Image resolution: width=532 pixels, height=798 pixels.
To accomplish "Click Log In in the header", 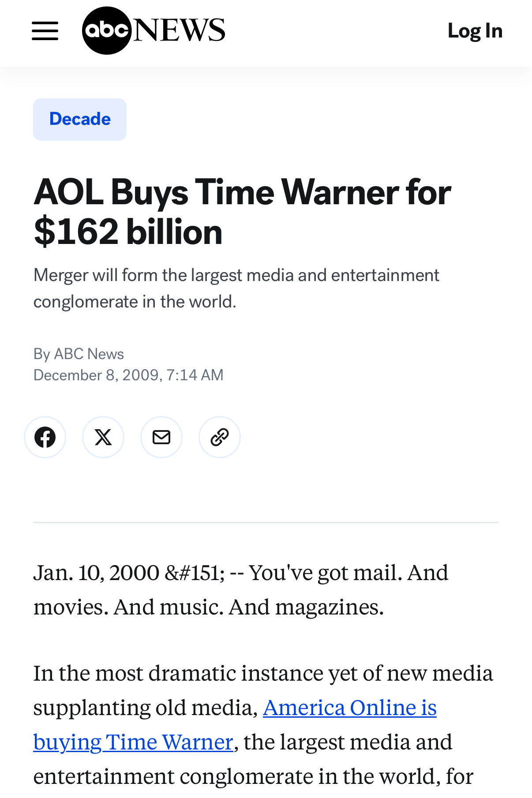I will coord(475,31).
